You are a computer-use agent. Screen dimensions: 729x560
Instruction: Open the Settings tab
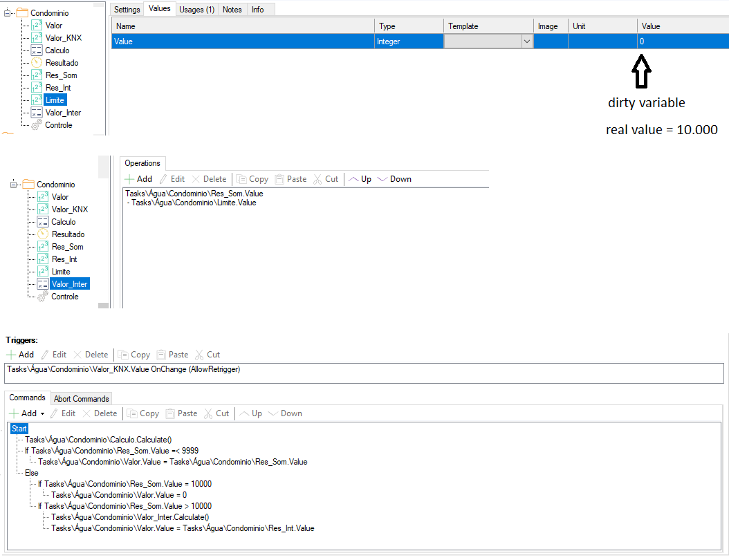click(127, 9)
